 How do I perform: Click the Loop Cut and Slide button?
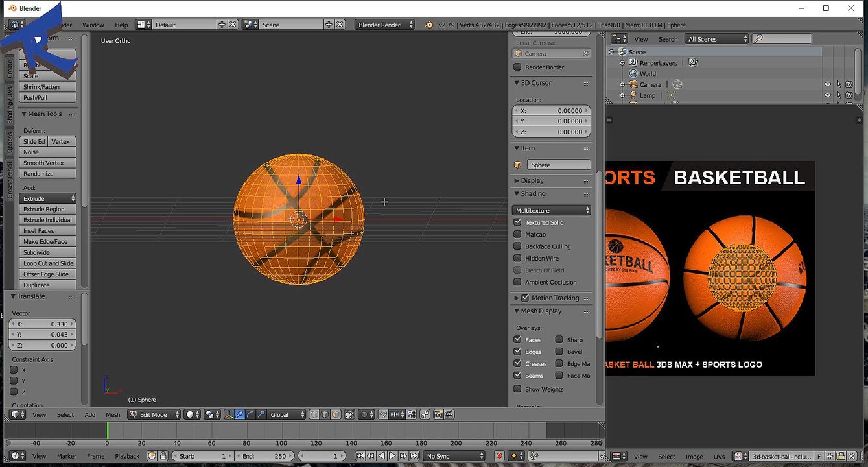(x=47, y=263)
